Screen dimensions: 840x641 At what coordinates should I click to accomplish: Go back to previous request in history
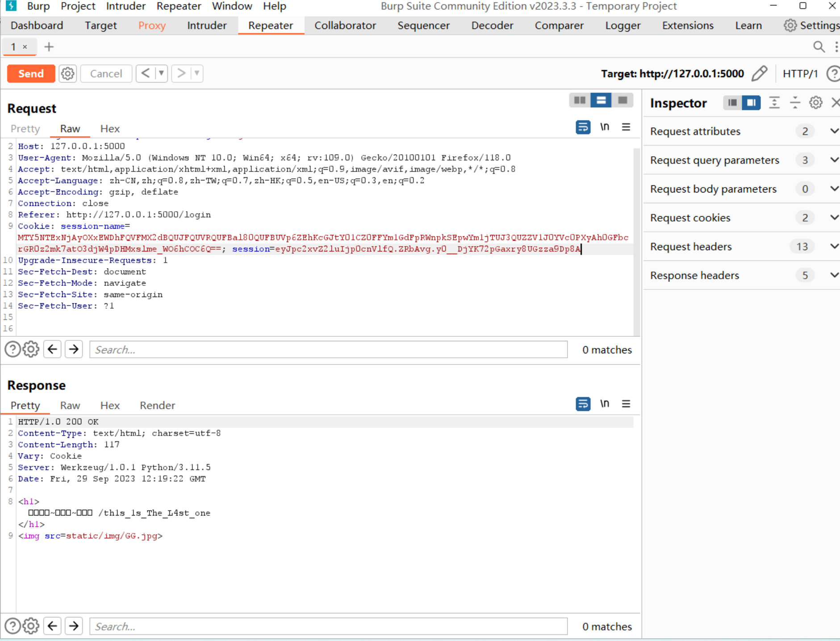pos(145,73)
